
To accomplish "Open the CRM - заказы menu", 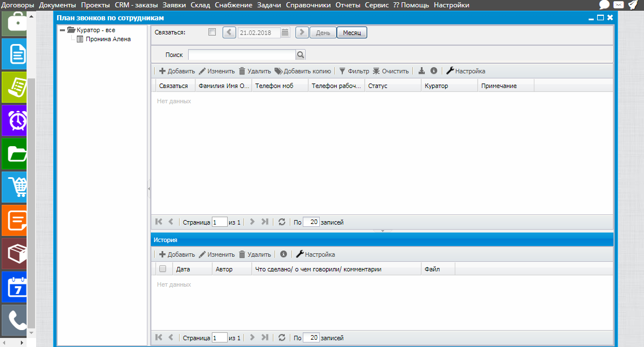I will click(136, 5).
